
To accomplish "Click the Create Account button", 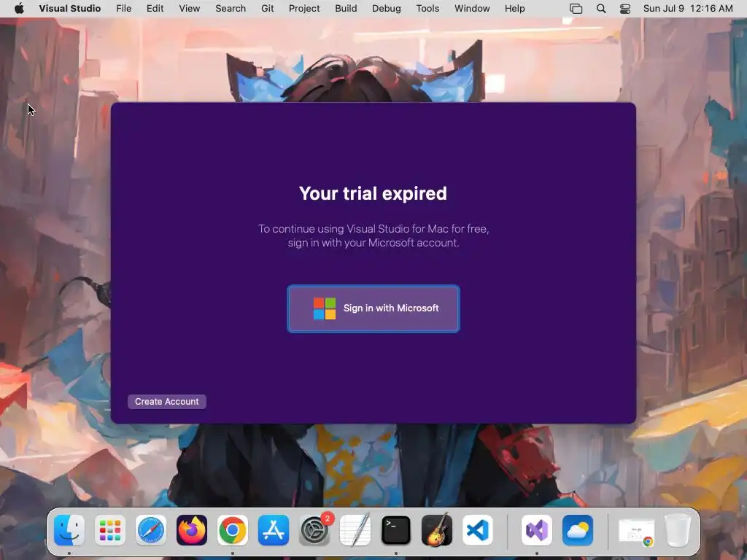I will pyautogui.click(x=167, y=402).
